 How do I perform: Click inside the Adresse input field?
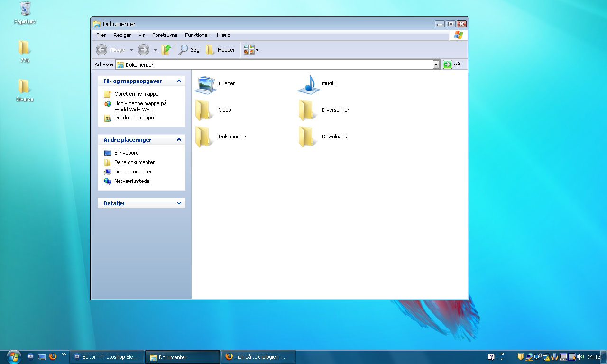(x=275, y=65)
